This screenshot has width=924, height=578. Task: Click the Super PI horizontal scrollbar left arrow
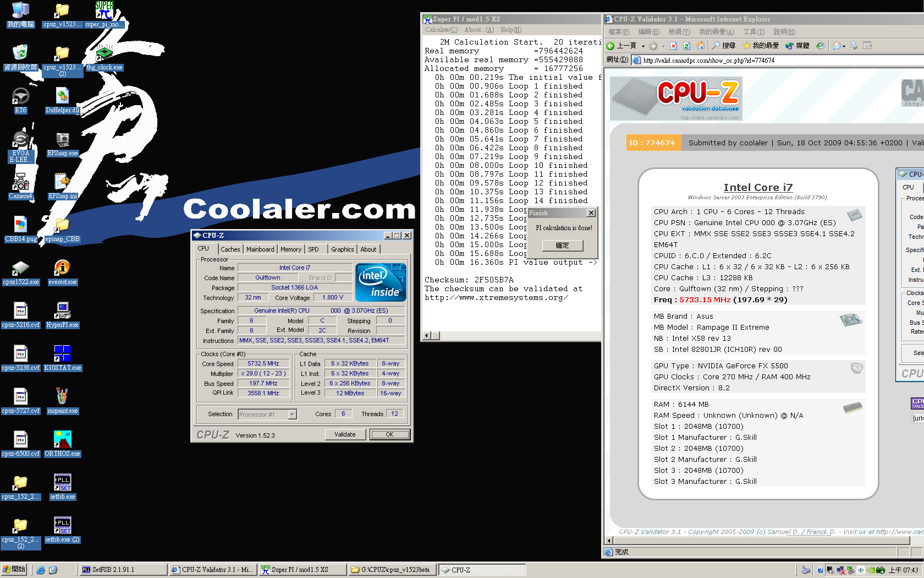[426, 336]
